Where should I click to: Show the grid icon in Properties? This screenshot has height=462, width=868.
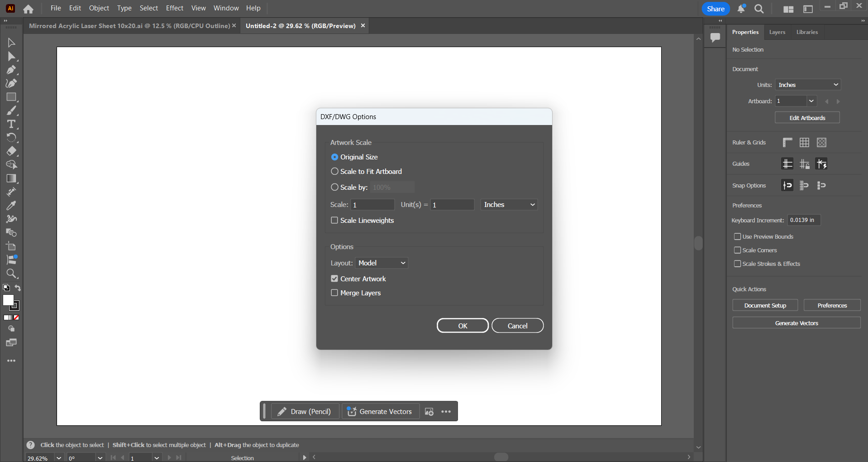click(x=804, y=143)
